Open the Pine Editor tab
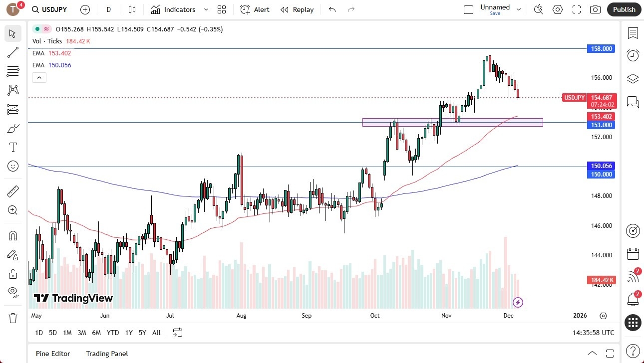The image size is (644, 363). (x=52, y=354)
